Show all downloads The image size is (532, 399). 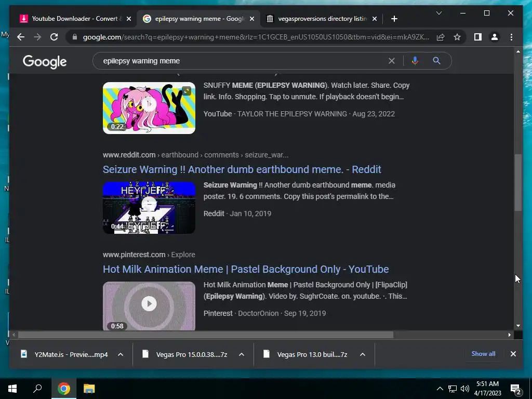(483, 353)
